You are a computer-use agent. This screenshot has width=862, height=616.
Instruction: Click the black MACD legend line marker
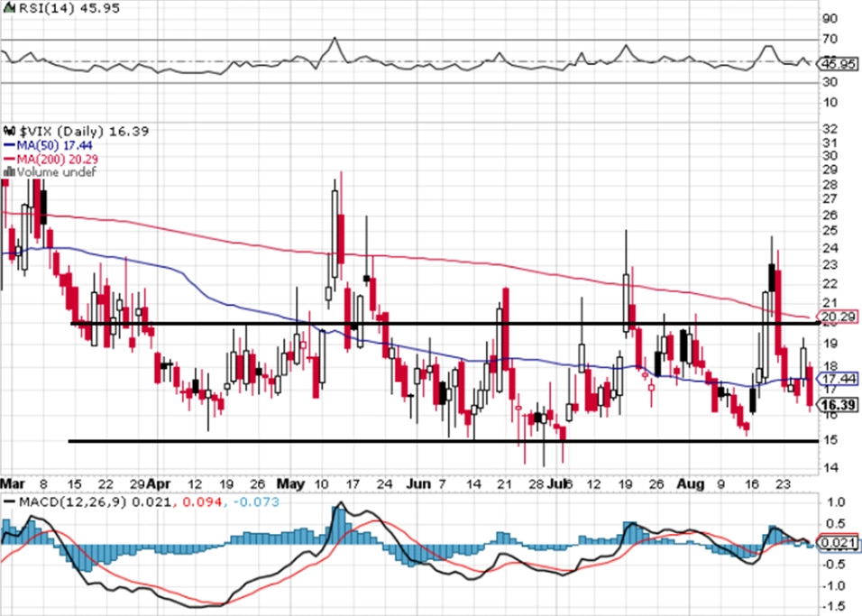tap(9, 502)
